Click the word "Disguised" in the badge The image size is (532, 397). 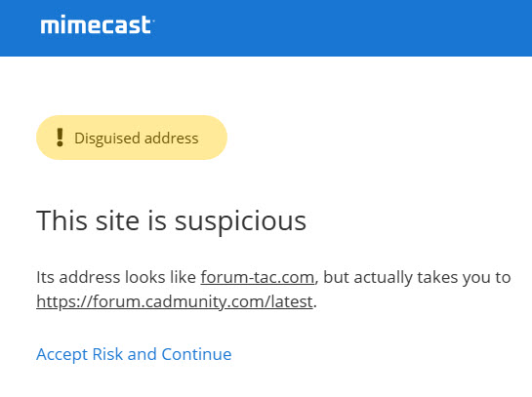point(107,139)
